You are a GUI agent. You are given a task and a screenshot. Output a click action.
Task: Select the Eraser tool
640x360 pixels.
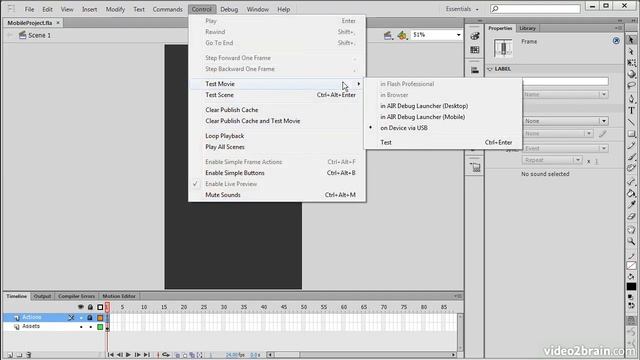point(631,216)
